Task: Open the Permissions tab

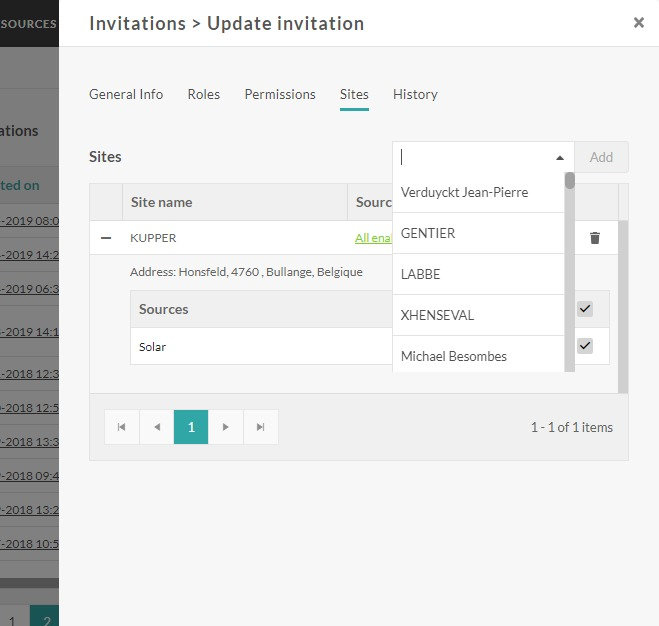Action: point(280,94)
